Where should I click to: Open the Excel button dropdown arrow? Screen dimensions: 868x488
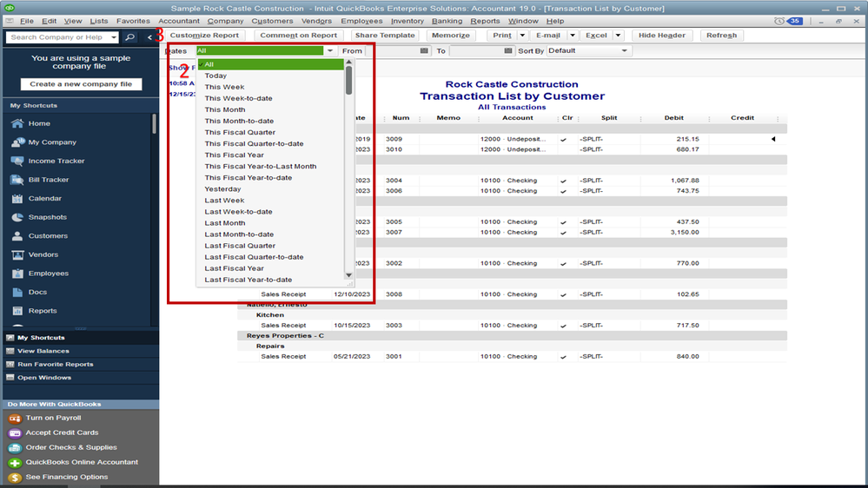(618, 36)
